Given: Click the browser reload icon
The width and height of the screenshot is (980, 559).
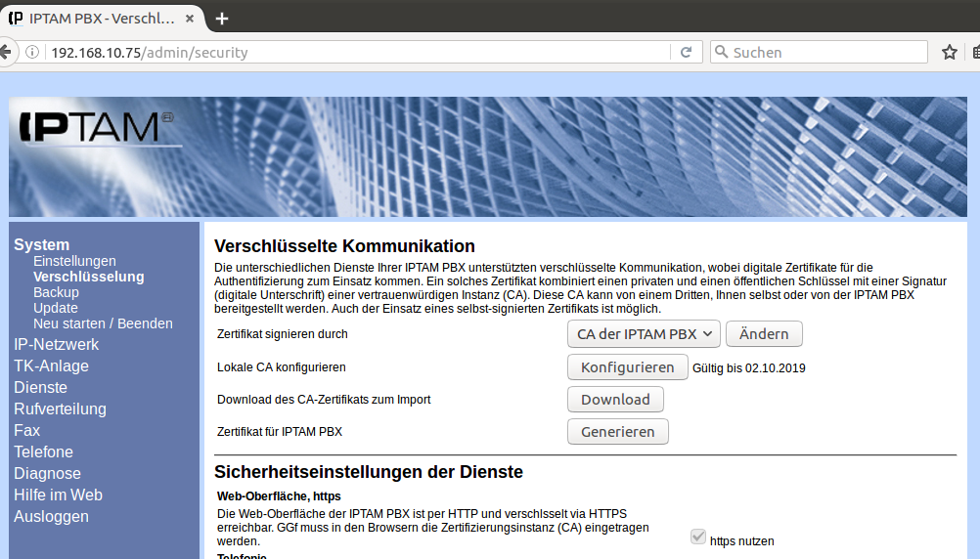Looking at the screenshot, I should [x=687, y=53].
